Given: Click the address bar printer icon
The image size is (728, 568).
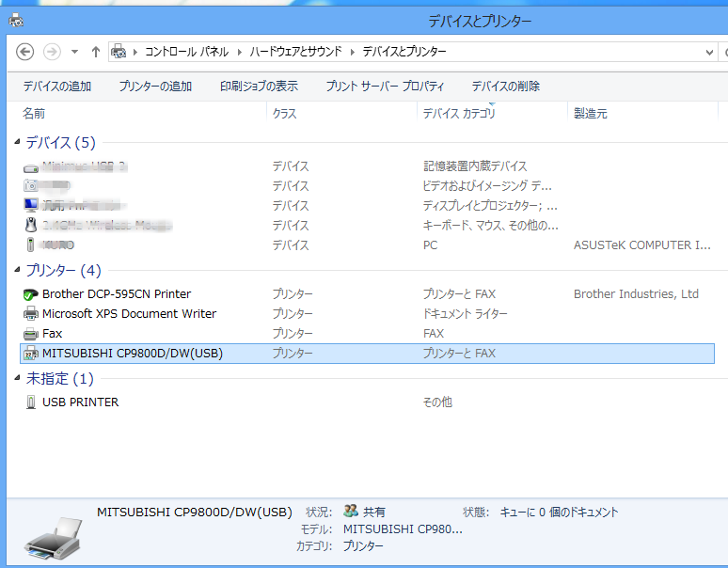Looking at the screenshot, I should (119, 51).
